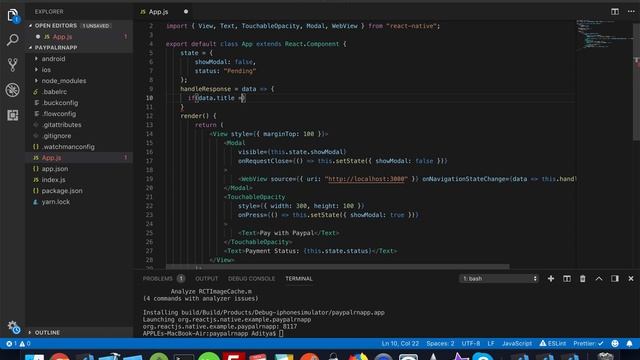This screenshot has width=640, height=360.
Task: Move panel to the right side
Action: [x=615, y=278]
